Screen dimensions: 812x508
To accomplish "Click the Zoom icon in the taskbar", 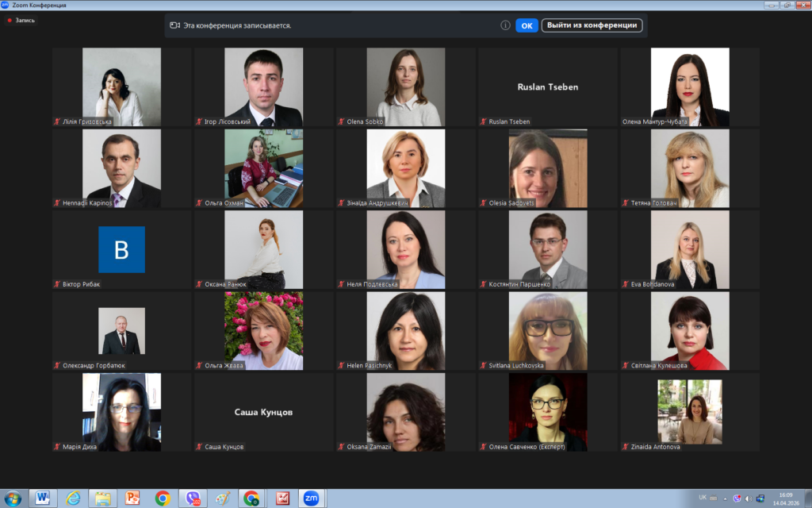I will 310,498.
